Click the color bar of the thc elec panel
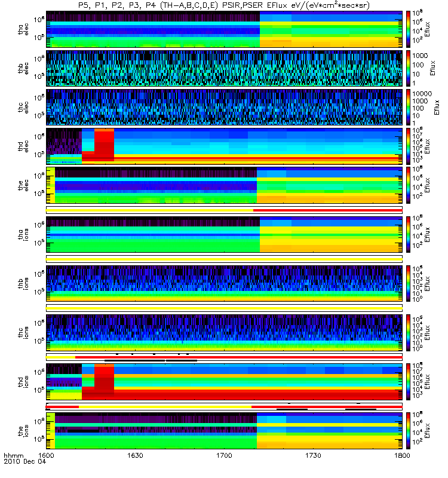The image size is (448, 478). pyautogui.click(x=408, y=108)
